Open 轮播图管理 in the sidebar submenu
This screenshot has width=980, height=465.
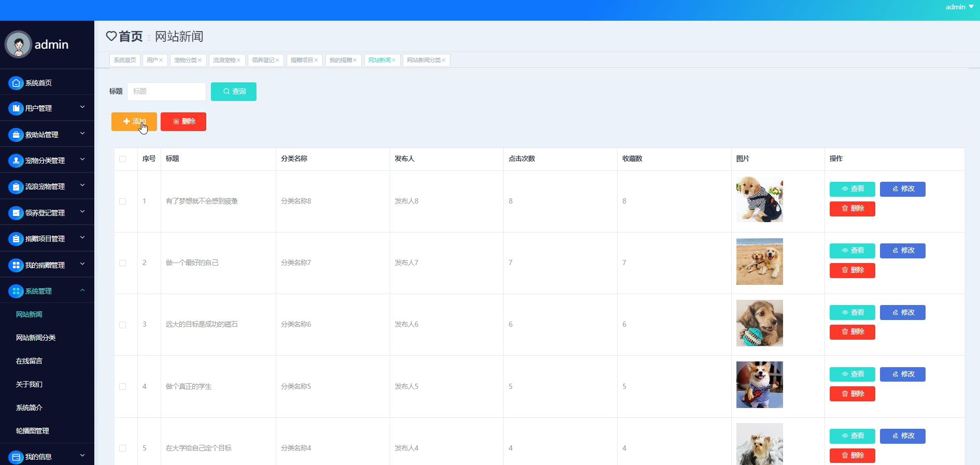click(x=33, y=431)
